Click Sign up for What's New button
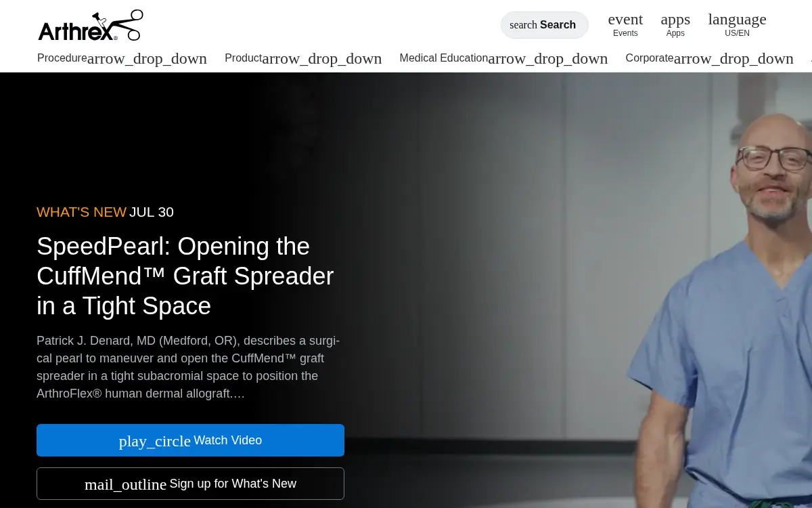The image size is (812, 508). [190, 484]
